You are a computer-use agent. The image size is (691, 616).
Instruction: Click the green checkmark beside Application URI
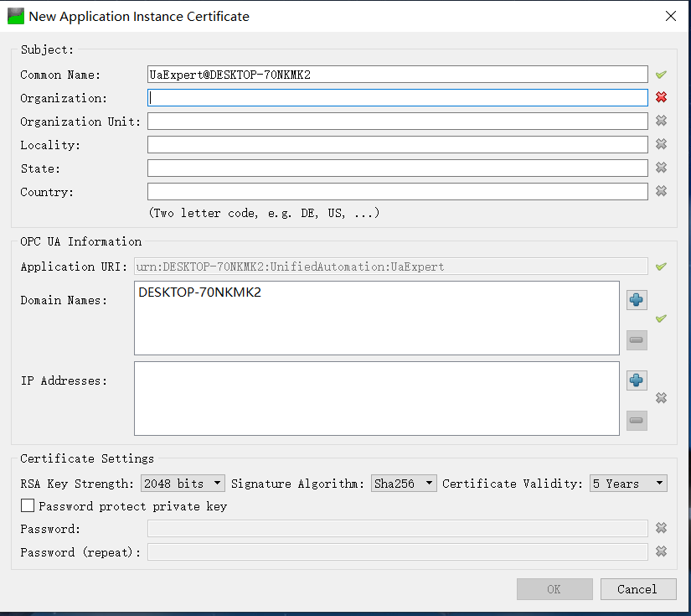661,267
